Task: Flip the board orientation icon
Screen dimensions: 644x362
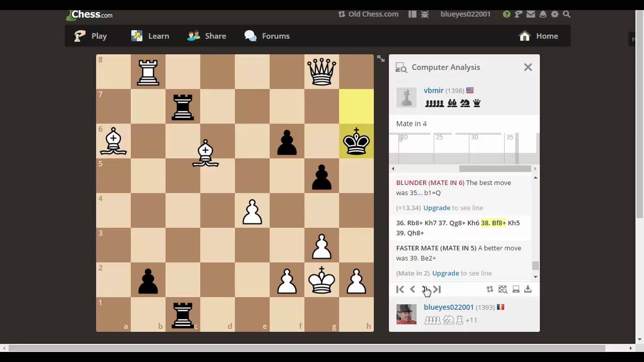Action: coord(490,289)
